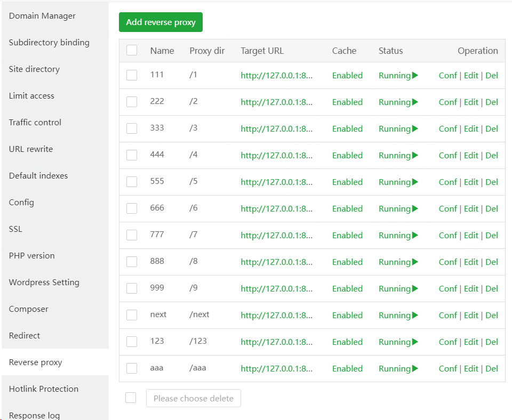Click the Running play icon for proxy 111
This screenshot has width=512, height=420.
tap(415, 76)
